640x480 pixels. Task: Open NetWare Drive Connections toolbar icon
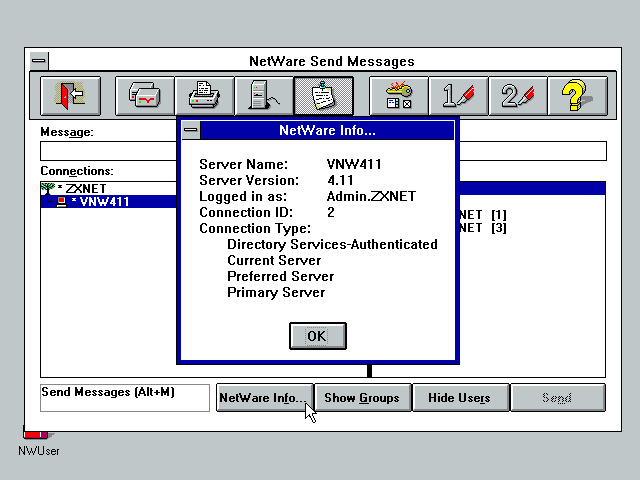coord(145,96)
